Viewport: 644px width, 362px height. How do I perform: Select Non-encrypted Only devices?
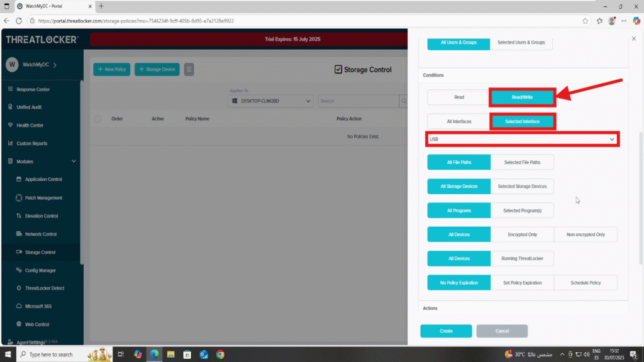click(586, 234)
